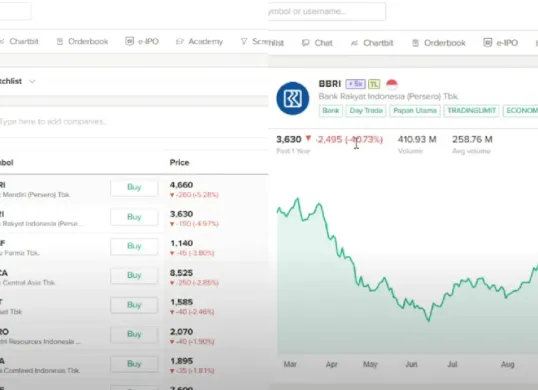Click the -2,495 (-40.73%) change value
The image size is (538, 390).
point(350,140)
